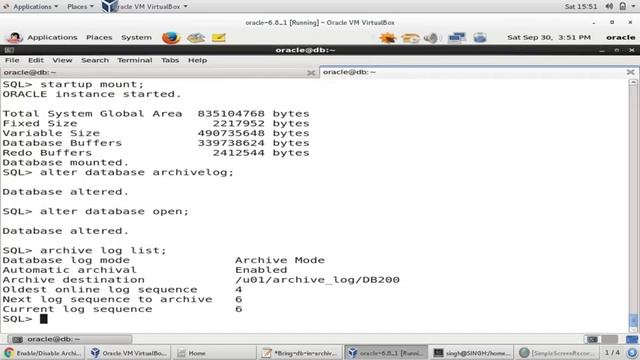Expand the host Places dropdown

coord(80,7)
